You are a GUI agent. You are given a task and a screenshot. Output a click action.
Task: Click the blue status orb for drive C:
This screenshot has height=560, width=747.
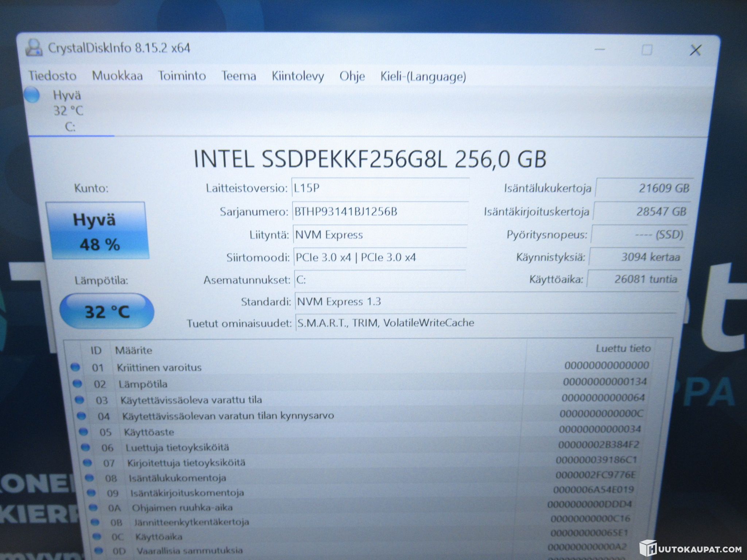(x=32, y=95)
